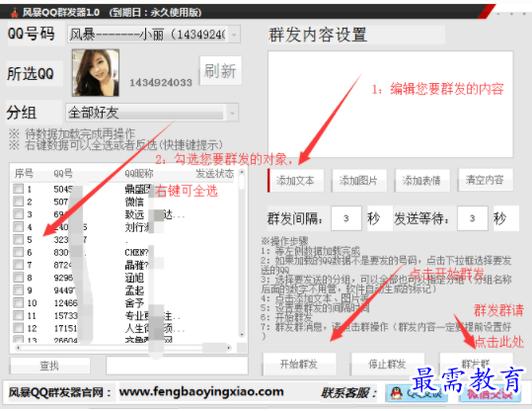Image resolution: width=532 pixels, height=411 pixels.
Task: Click the QQ number 1434924033 text
Action: 161,83
